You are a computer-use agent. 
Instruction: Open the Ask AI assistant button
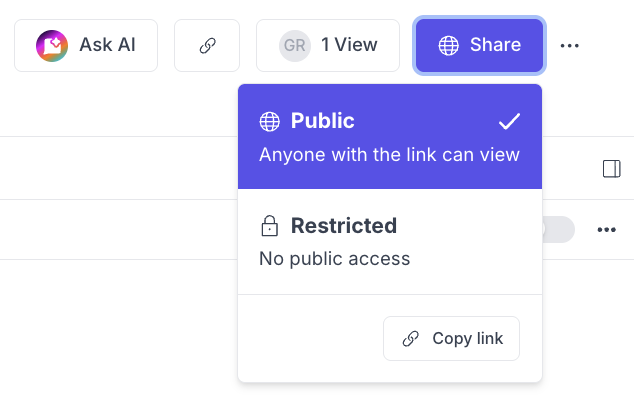tap(86, 45)
